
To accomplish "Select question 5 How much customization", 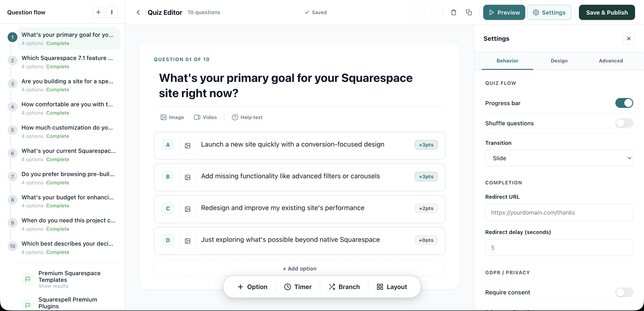I will point(69,131).
